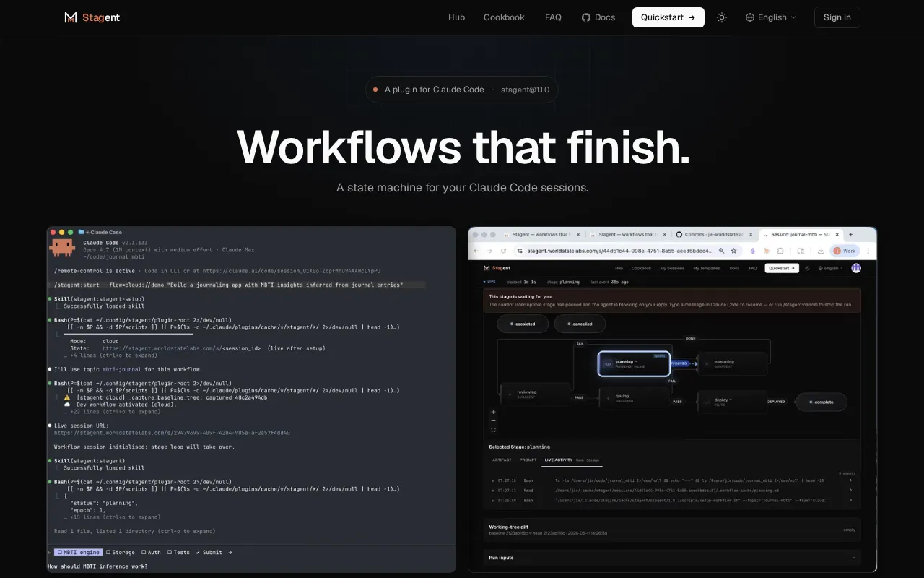Image resolution: width=924 pixels, height=578 pixels.
Task: Click the white Quickstart button in top navbar
Action: (x=668, y=17)
